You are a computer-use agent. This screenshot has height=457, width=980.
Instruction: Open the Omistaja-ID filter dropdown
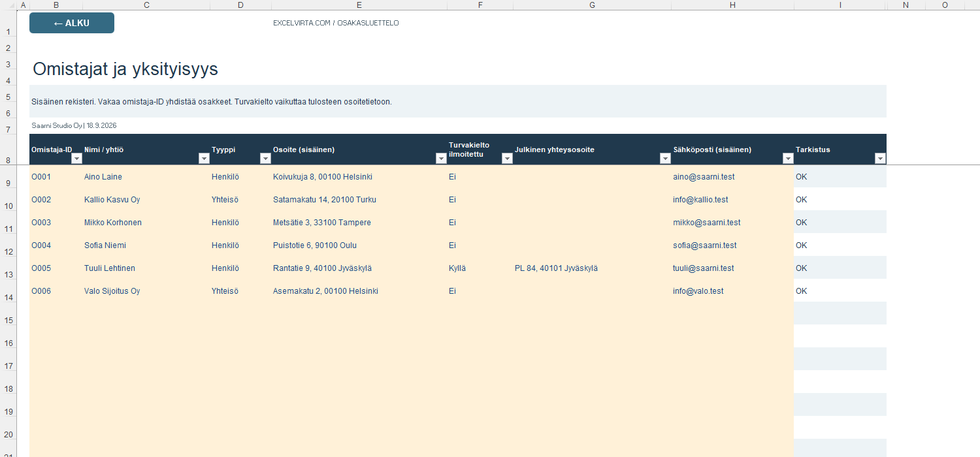76,159
